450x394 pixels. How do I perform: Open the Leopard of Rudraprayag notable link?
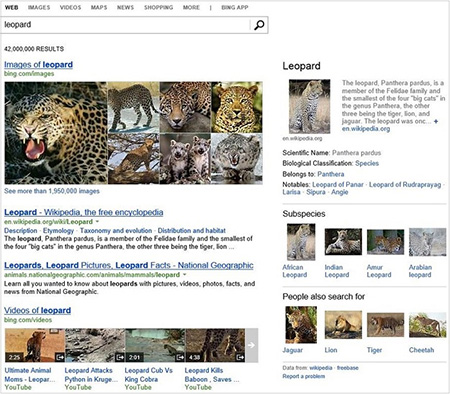pyautogui.click(x=405, y=185)
